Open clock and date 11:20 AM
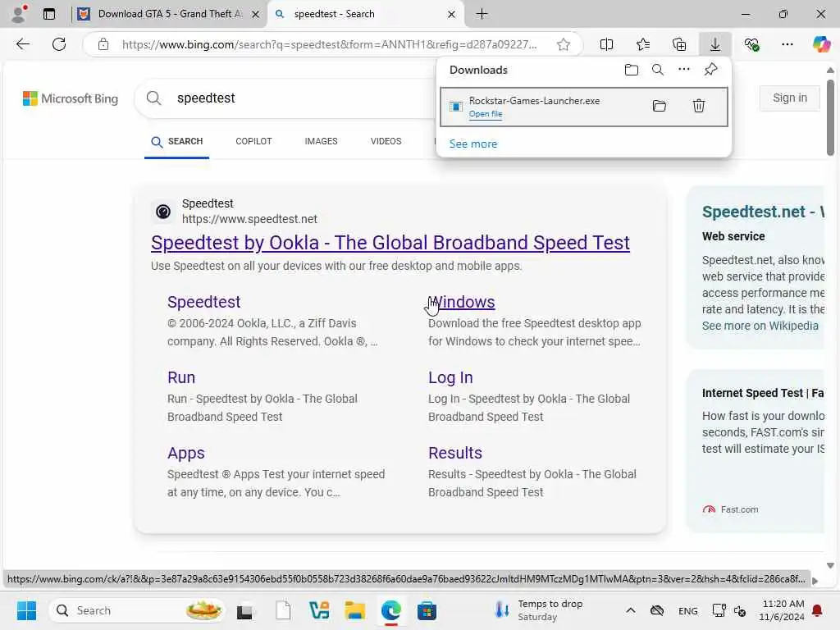The height and width of the screenshot is (630, 840). click(x=781, y=610)
